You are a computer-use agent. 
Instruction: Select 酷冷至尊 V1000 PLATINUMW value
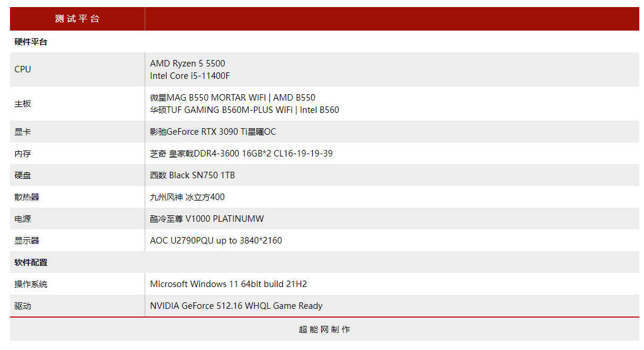tap(207, 219)
